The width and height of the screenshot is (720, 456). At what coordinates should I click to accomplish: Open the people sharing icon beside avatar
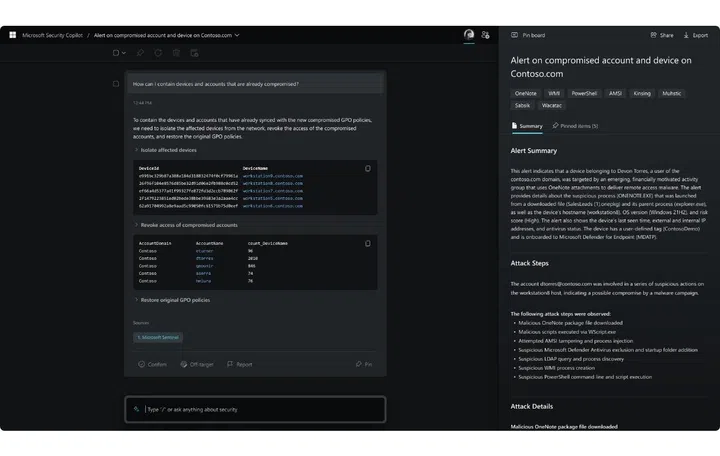click(x=485, y=34)
